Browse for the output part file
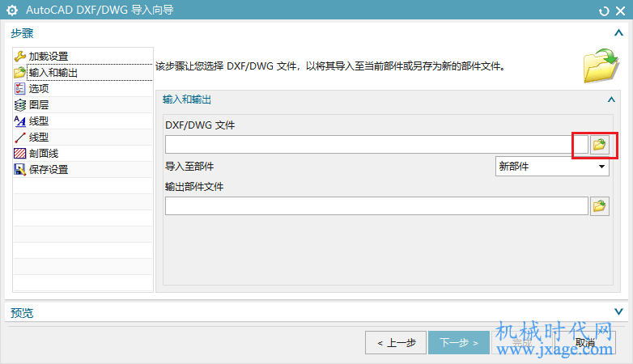Viewport: 633px width, 364px height. 600,206
